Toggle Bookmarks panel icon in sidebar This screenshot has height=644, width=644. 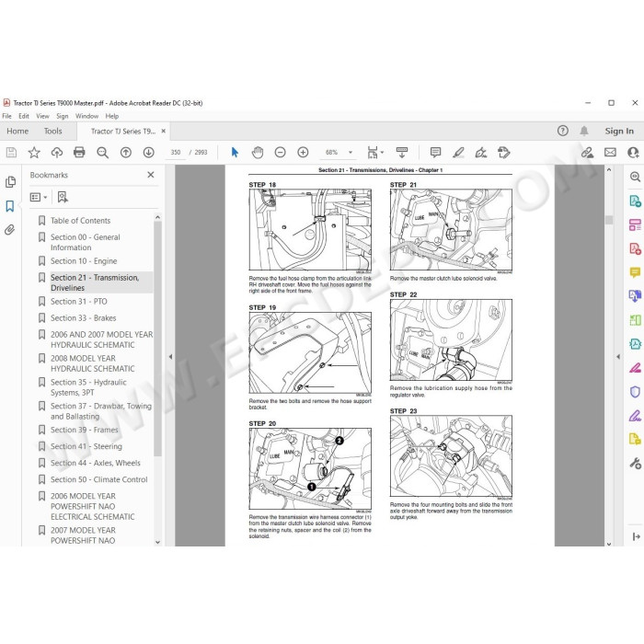(10, 206)
